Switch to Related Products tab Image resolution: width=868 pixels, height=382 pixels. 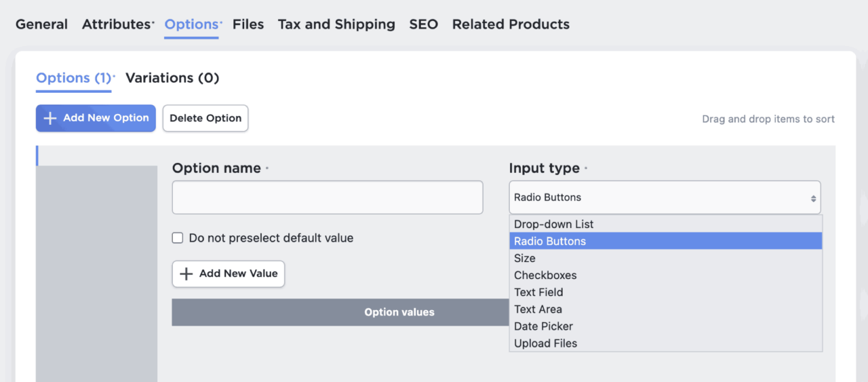[x=511, y=24]
